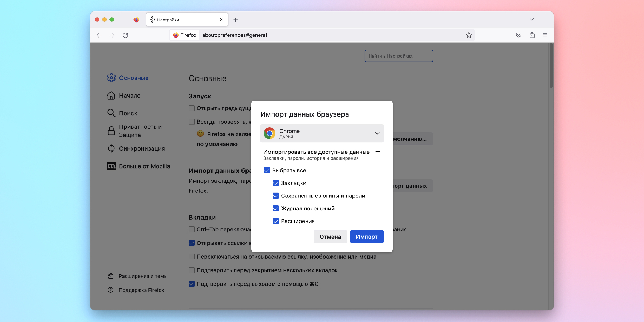Image resolution: width=644 pixels, height=322 pixels.
Task: Click the gear icon next to Основные
Action: 111,78
